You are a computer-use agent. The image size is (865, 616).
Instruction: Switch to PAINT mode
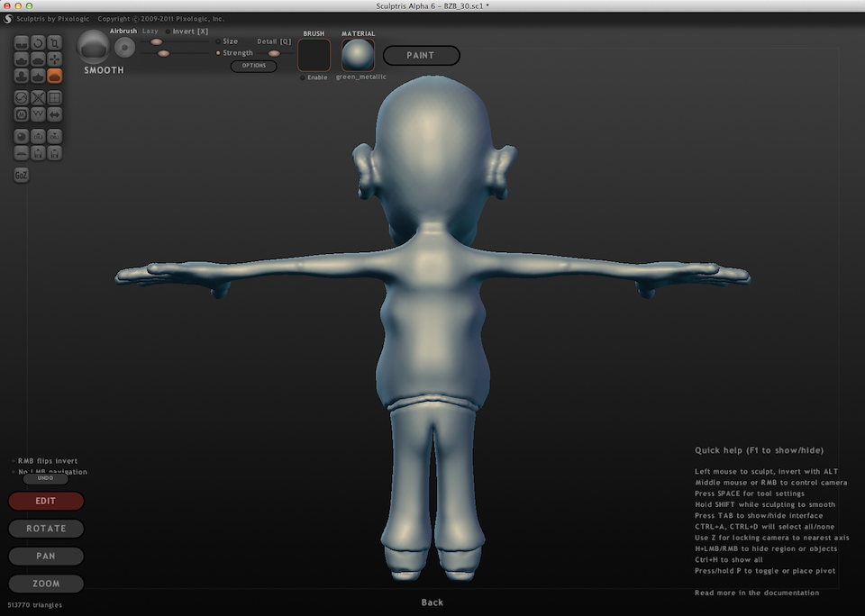click(x=421, y=56)
